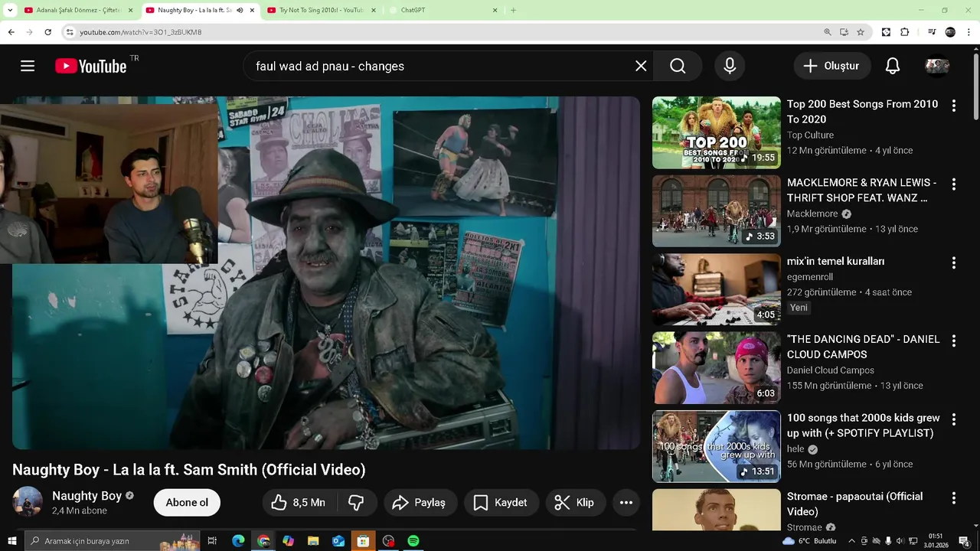Click the install app icon in address bar

click(844, 32)
